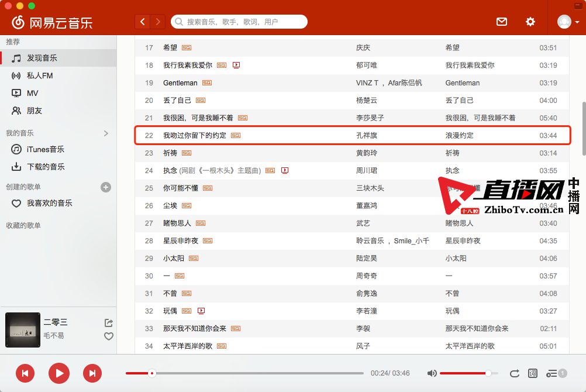Select 下载的音乐 in sidebar

(46, 167)
